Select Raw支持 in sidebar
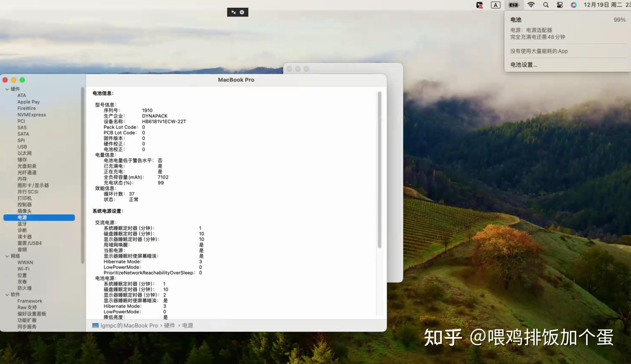 pyautogui.click(x=27, y=307)
